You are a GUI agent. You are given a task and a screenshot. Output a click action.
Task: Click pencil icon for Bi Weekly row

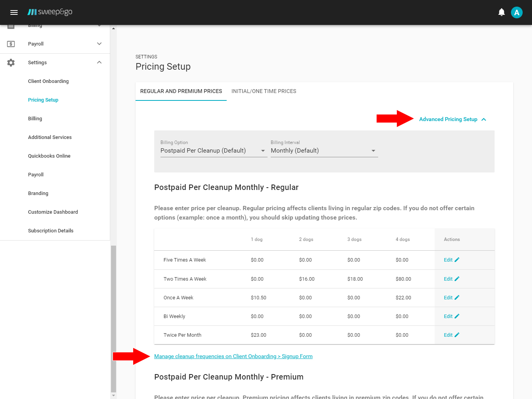click(457, 316)
